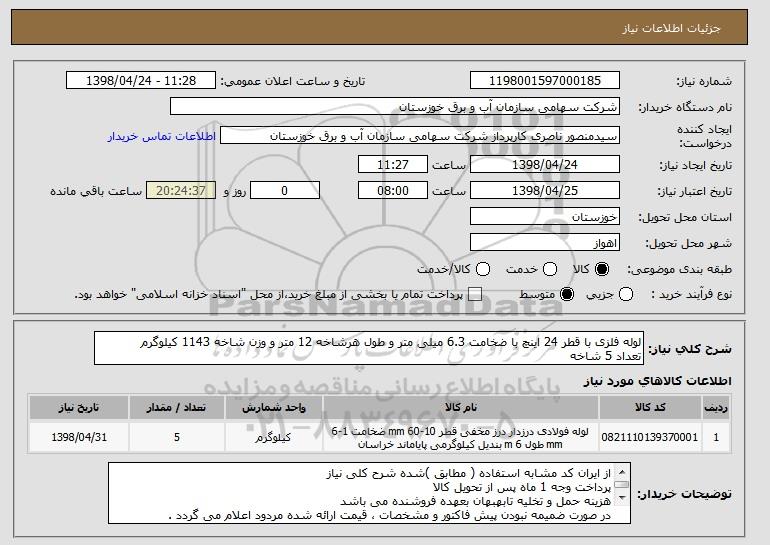
Task: Click the buyer notes scrollbar thumb
Action: [622, 485]
